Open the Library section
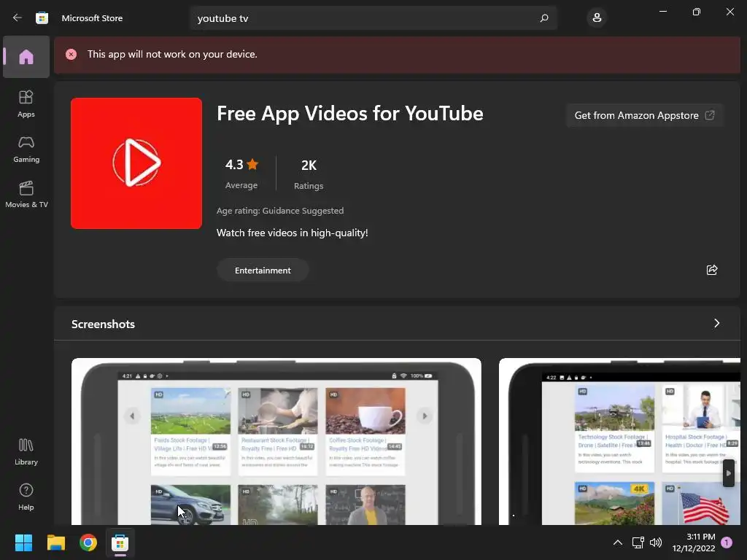Viewport: 747px width, 560px height. tap(26, 452)
